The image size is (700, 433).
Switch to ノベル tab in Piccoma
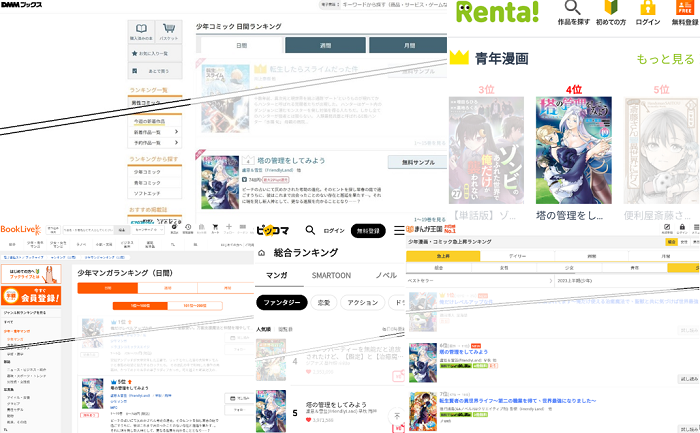coord(386,275)
